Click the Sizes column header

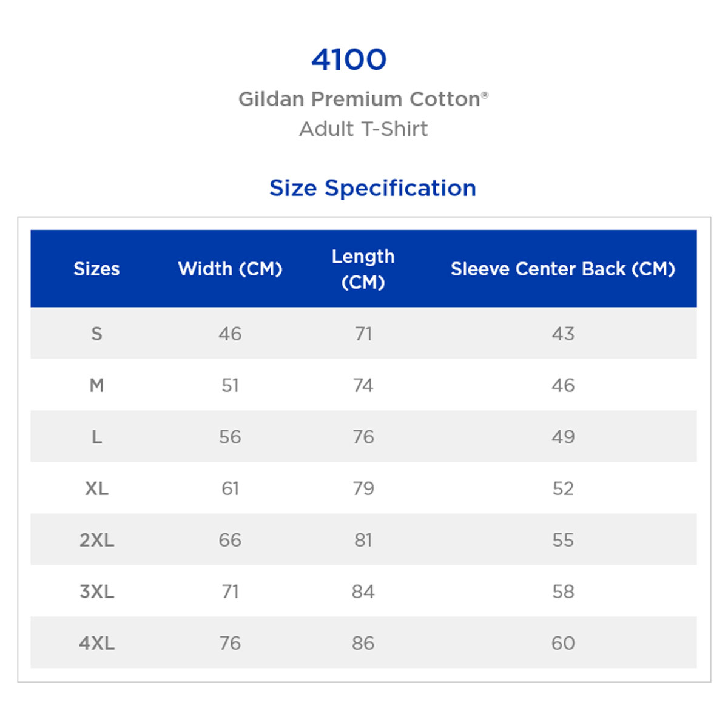point(96,269)
